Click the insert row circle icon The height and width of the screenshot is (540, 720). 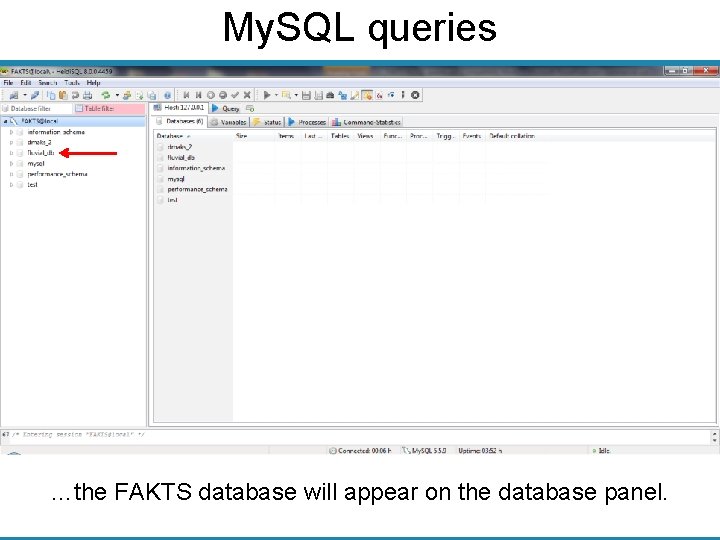click(x=211, y=95)
